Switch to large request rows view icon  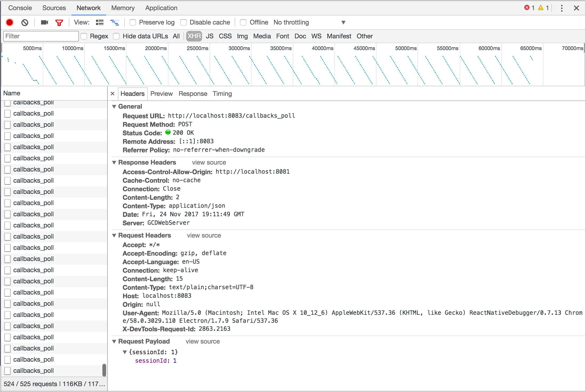point(100,22)
